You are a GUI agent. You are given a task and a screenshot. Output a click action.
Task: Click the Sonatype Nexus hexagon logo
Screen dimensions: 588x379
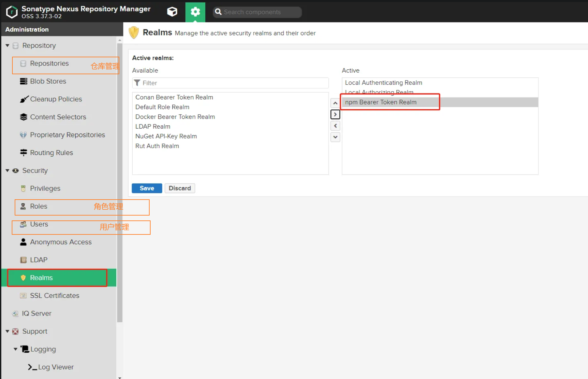pyautogui.click(x=12, y=12)
